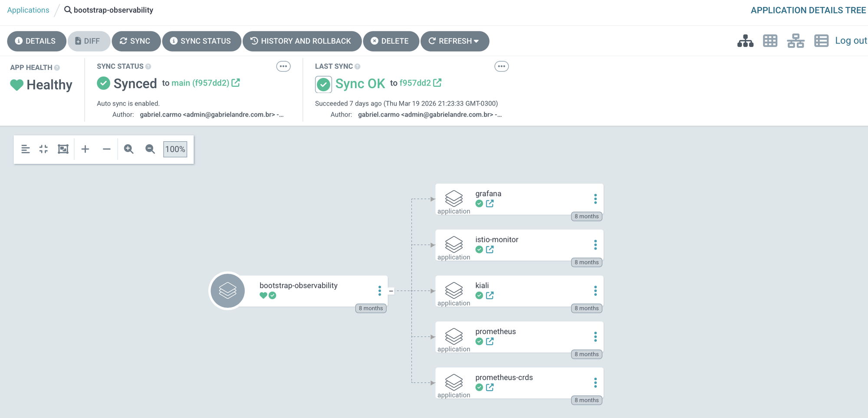Toggle compact nodes alignment icon
The height and width of the screenshot is (418, 868).
click(26, 149)
